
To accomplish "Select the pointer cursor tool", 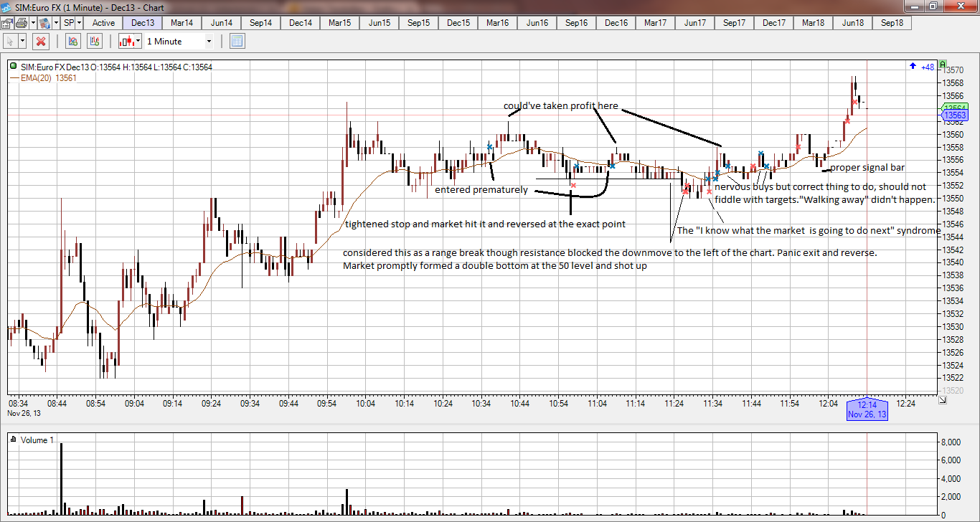I will [10, 41].
